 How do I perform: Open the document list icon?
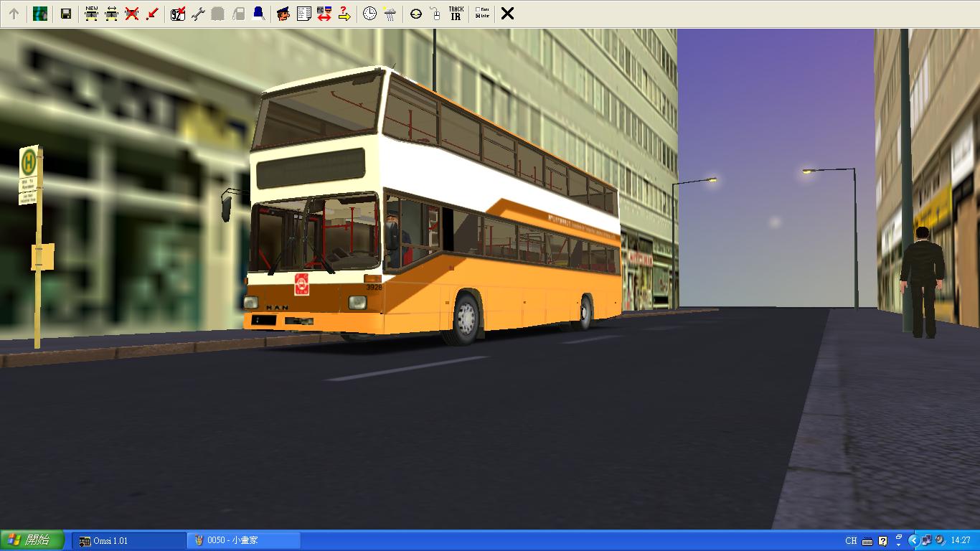coord(303,14)
